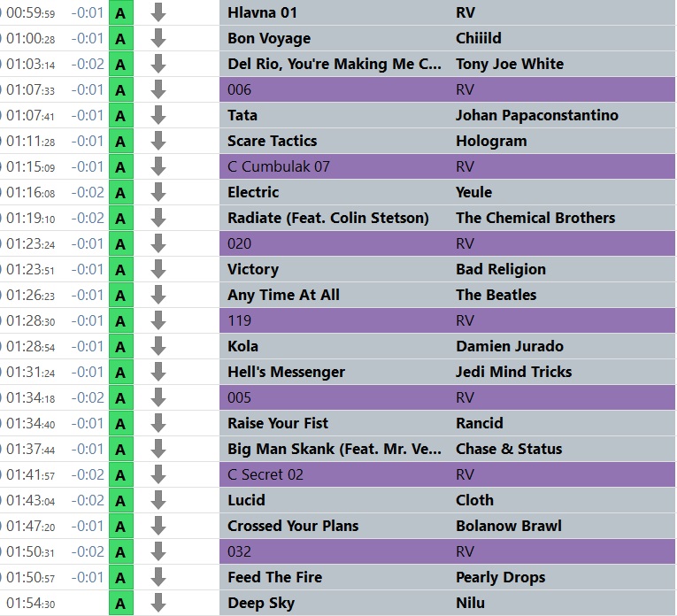
Task: Select the Tata track title
Action: pos(242,115)
